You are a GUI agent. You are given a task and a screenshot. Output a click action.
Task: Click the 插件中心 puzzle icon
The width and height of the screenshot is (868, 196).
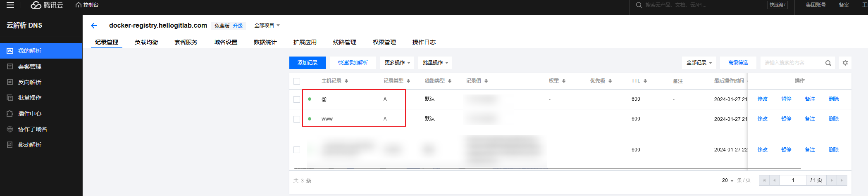[x=10, y=113]
